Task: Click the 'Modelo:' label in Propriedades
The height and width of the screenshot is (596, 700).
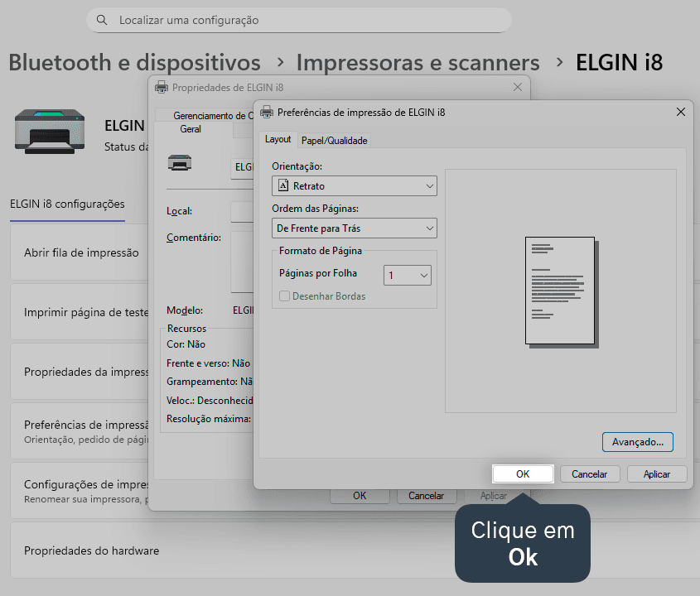Action: (185, 310)
